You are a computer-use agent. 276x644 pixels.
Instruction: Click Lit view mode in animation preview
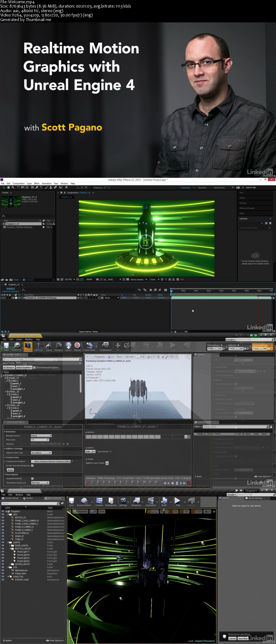pos(111,357)
